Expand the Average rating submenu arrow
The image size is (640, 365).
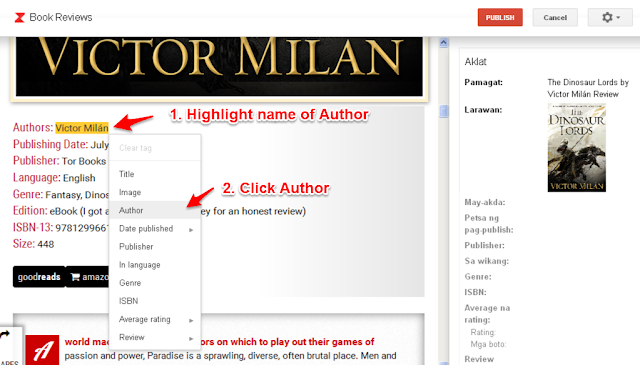click(191, 320)
